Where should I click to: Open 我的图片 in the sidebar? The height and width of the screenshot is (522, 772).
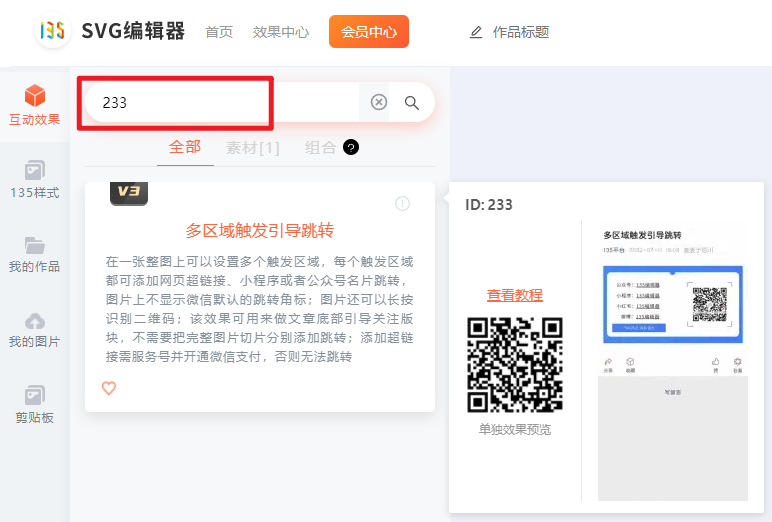coord(34,330)
